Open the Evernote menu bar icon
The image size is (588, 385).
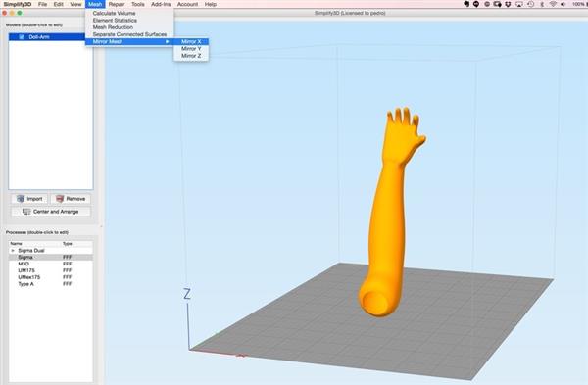coord(466,4)
